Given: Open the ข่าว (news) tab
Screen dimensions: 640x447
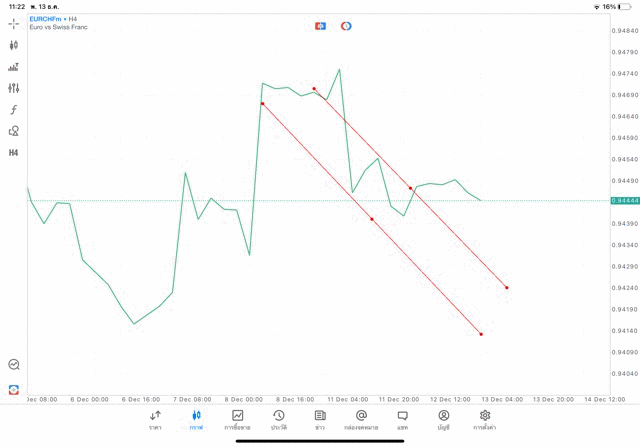Looking at the screenshot, I should [x=320, y=420].
